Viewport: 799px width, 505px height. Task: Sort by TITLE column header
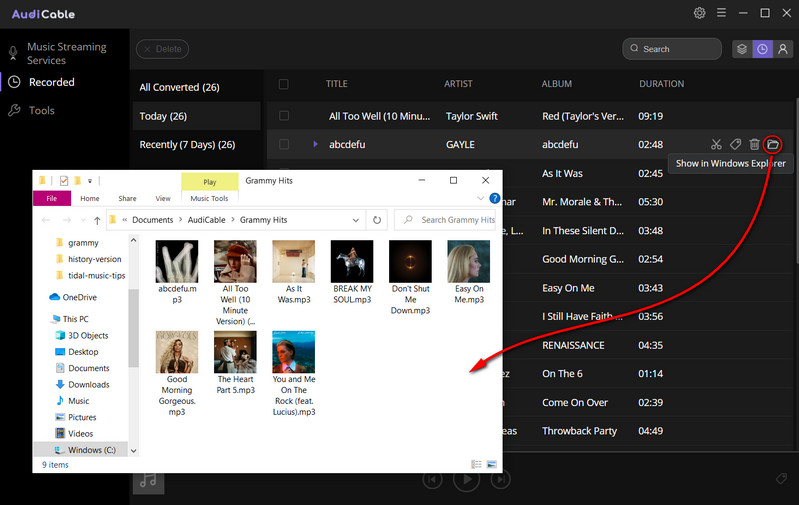coord(337,84)
